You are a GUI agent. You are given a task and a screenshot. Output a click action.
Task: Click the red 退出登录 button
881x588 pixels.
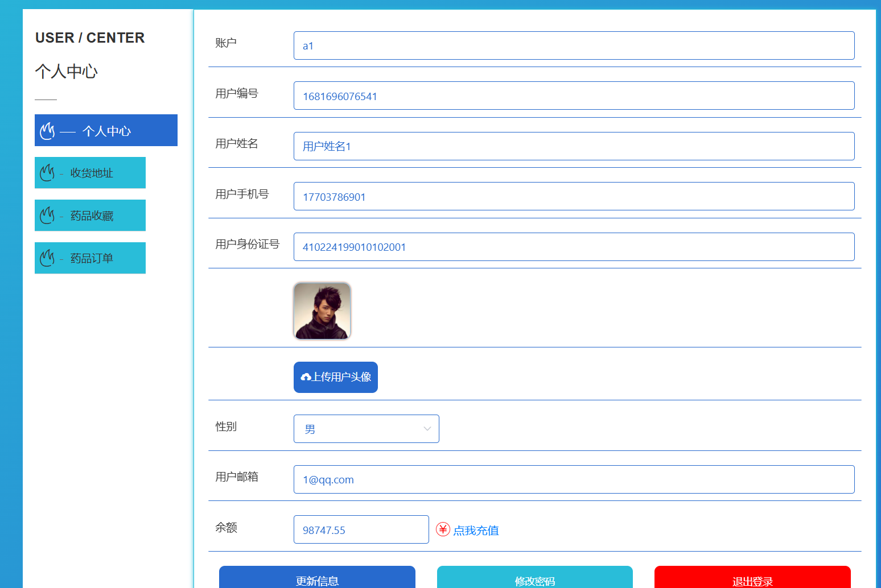click(752, 577)
